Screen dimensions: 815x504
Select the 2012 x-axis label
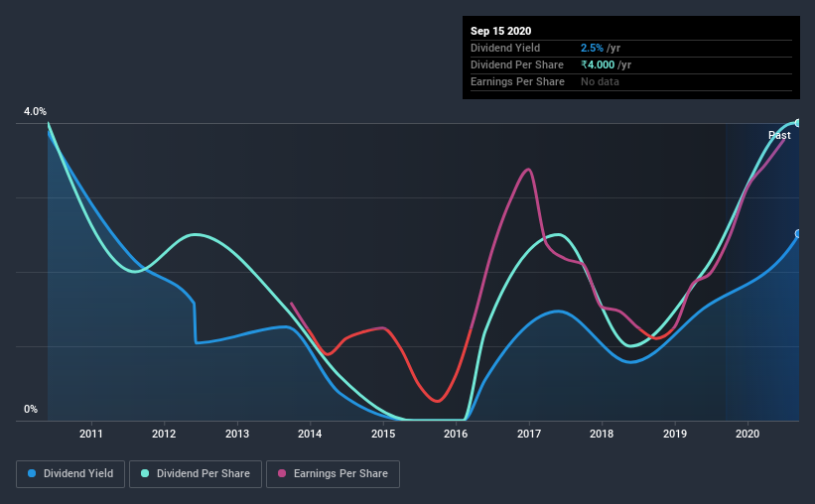(x=164, y=434)
